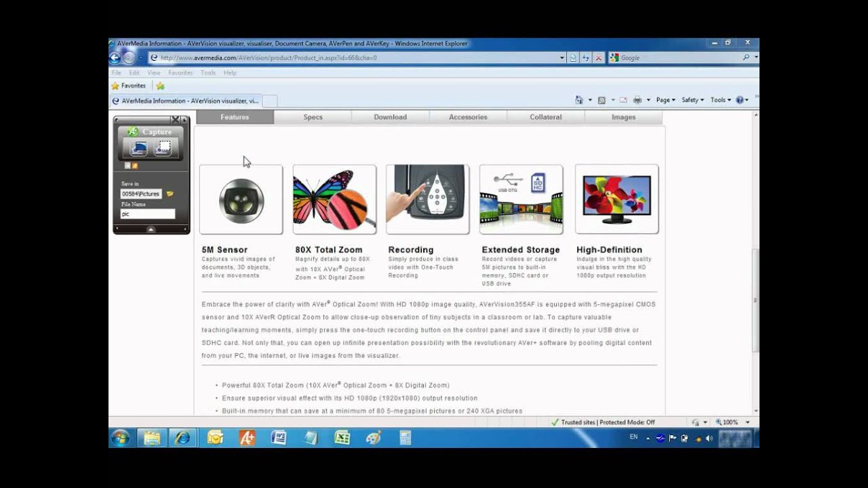The image size is (868, 488).
Task: Open the Tools menu in menu bar
Action: pyautogui.click(x=208, y=73)
